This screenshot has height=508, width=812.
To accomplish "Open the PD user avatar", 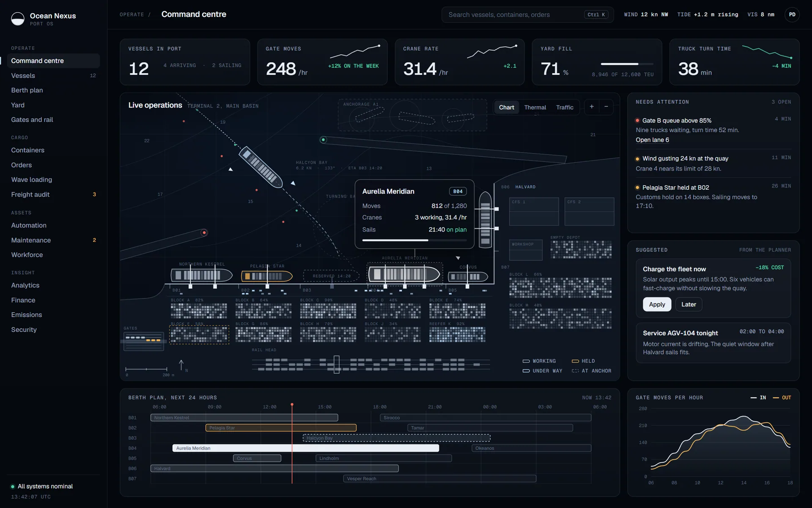I will click(x=792, y=15).
